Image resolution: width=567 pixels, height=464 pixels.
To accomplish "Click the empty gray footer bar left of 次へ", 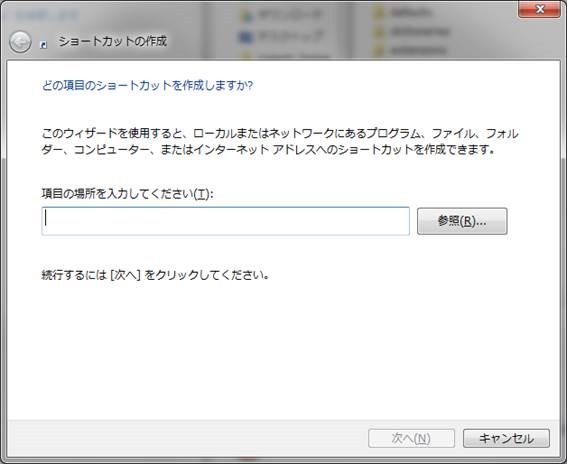I will tap(184, 438).
